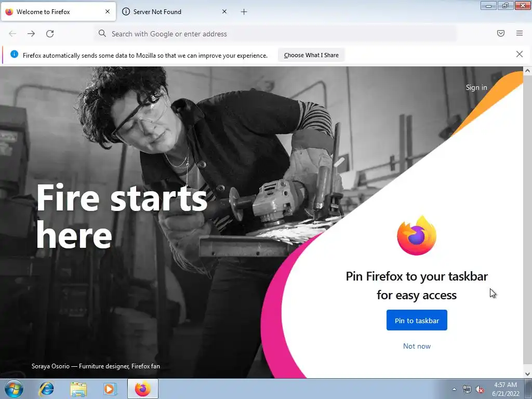532x399 pixels.
Task: Click the muted volume tray icon
Action: [x=479, y=390]
